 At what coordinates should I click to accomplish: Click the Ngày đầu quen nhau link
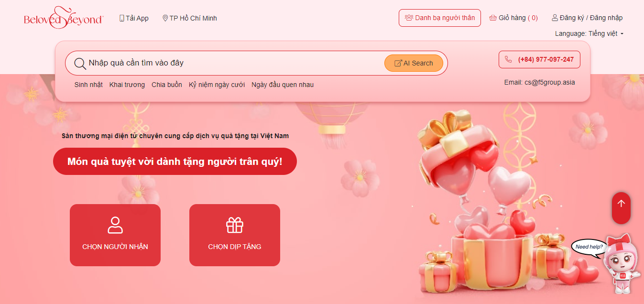283,85
